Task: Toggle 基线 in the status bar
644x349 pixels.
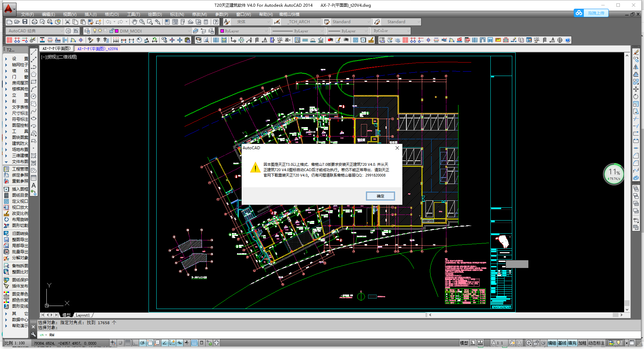Action: [x=562, y=343]
